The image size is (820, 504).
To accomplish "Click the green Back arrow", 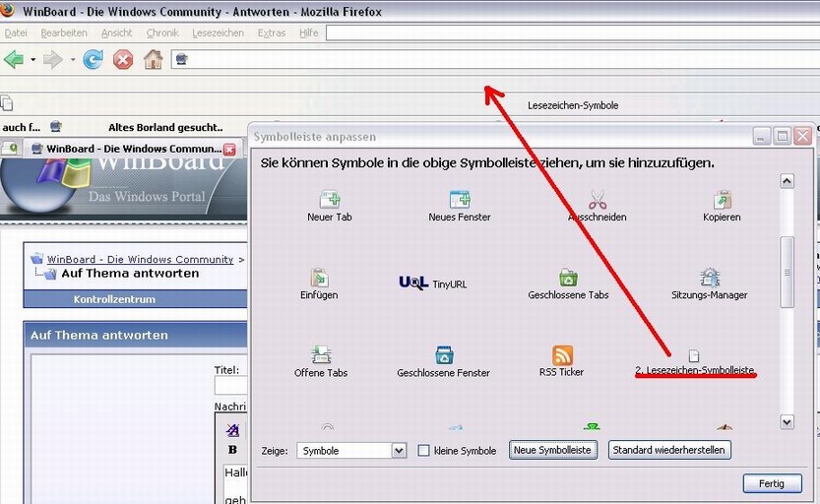I will coord(14,60).
